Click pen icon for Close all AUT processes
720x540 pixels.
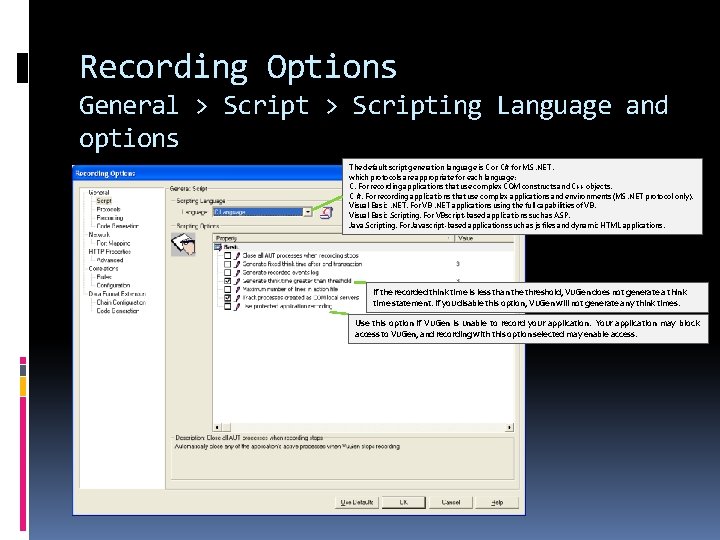pyautogui.click(x=237, y=256)
